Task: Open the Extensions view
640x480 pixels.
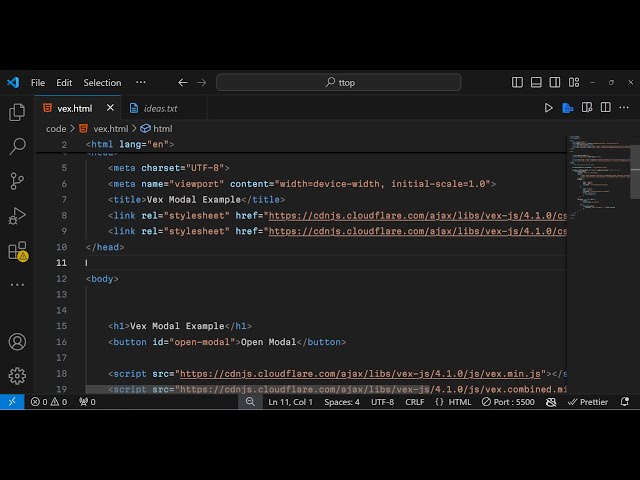Action: pyautogui.click(x=17, y=251)
